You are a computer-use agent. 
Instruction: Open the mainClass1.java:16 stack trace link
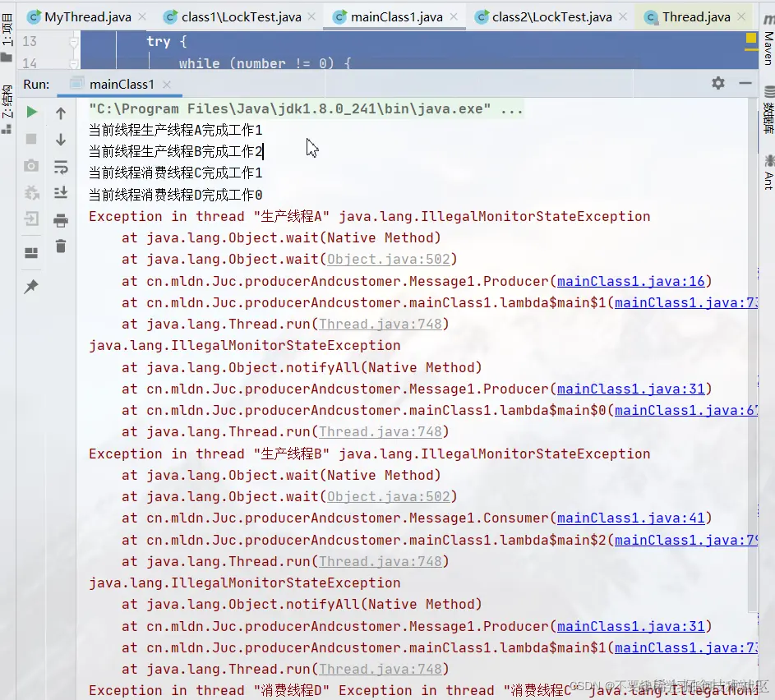tap(630, 281)
